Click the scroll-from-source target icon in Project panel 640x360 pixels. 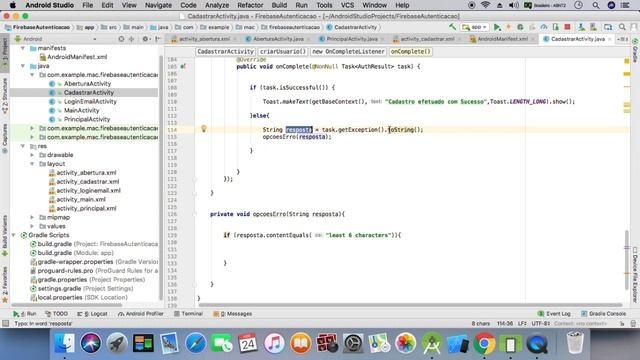(121, 39)
